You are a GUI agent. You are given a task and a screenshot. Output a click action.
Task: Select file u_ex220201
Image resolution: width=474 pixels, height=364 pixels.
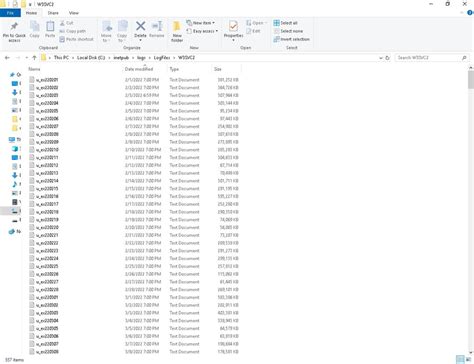point(47,80)
